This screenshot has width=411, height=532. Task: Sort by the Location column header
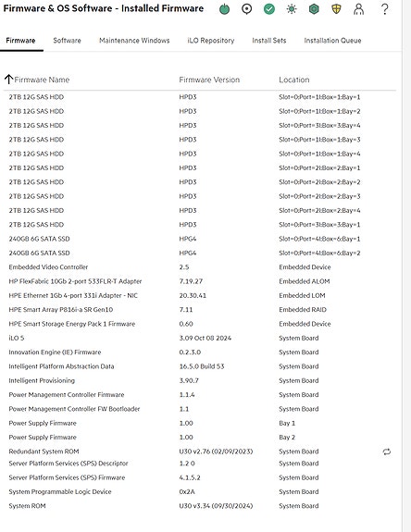[294, 80]
